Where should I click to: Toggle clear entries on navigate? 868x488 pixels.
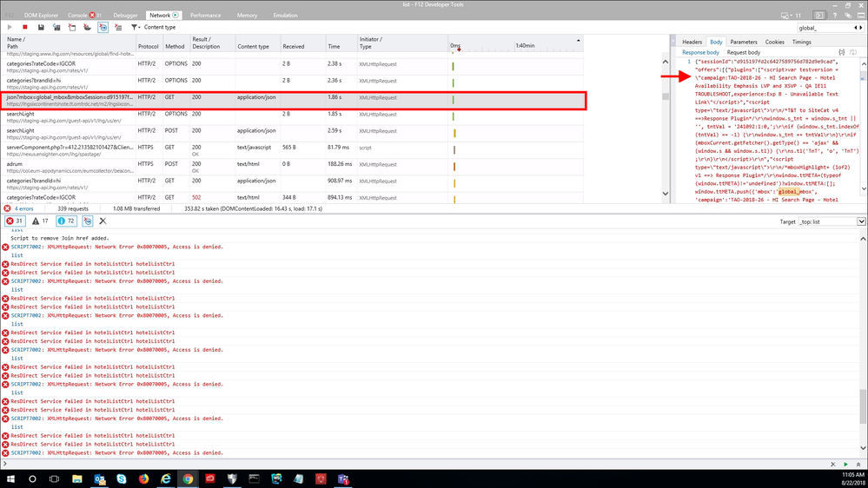click(103, 27)
